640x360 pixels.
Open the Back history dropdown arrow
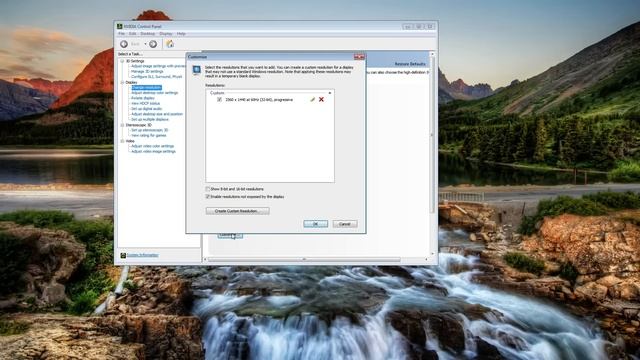pos(145,44)
